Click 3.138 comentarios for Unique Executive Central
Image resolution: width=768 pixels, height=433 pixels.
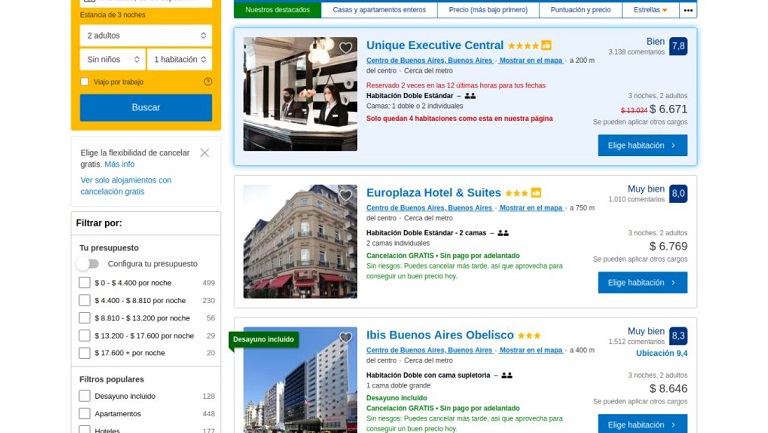click(x=636, y=52)
